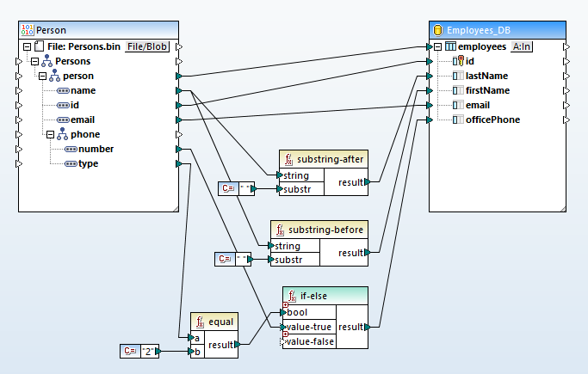588x374 pixels.
Task: Click the employees table icon
Action: 450,46
